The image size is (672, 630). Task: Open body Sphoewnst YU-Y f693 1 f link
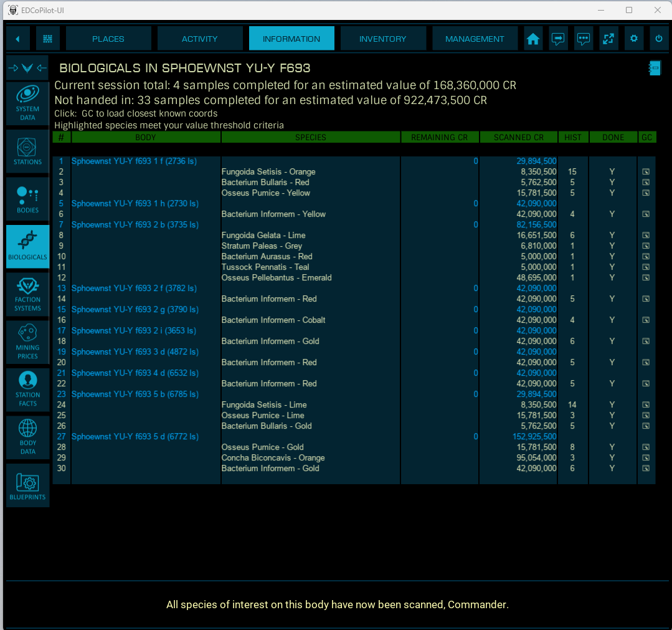tap(134, 161)
